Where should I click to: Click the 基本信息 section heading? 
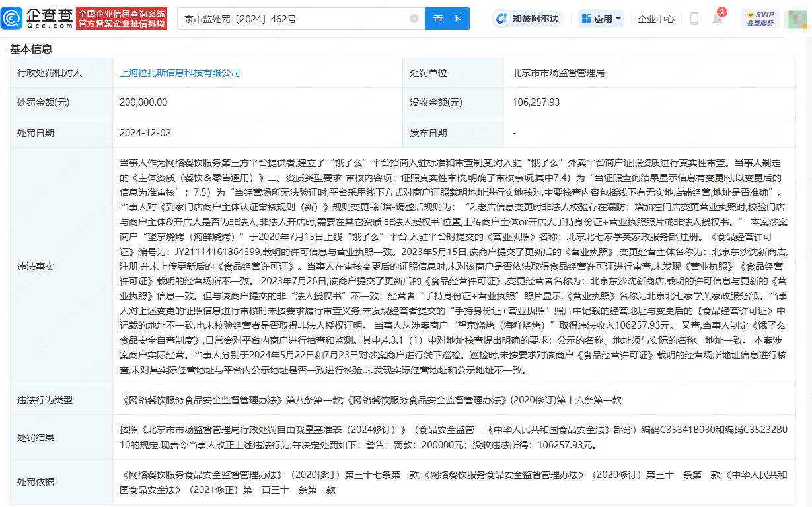coord(31,48)
